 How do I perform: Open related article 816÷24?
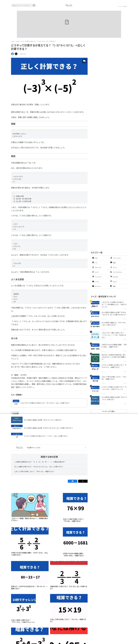34,472
